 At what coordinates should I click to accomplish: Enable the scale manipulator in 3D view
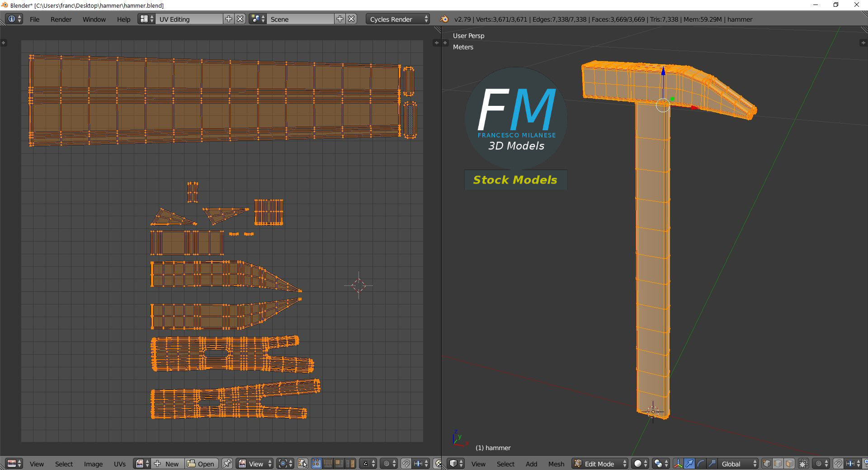(x=712, y=464)
